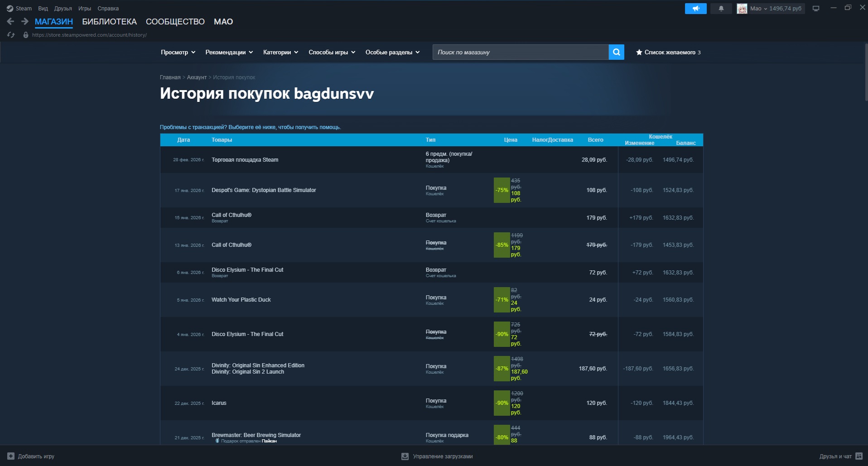Switch to Big Picture mode icon

[816, 9]
